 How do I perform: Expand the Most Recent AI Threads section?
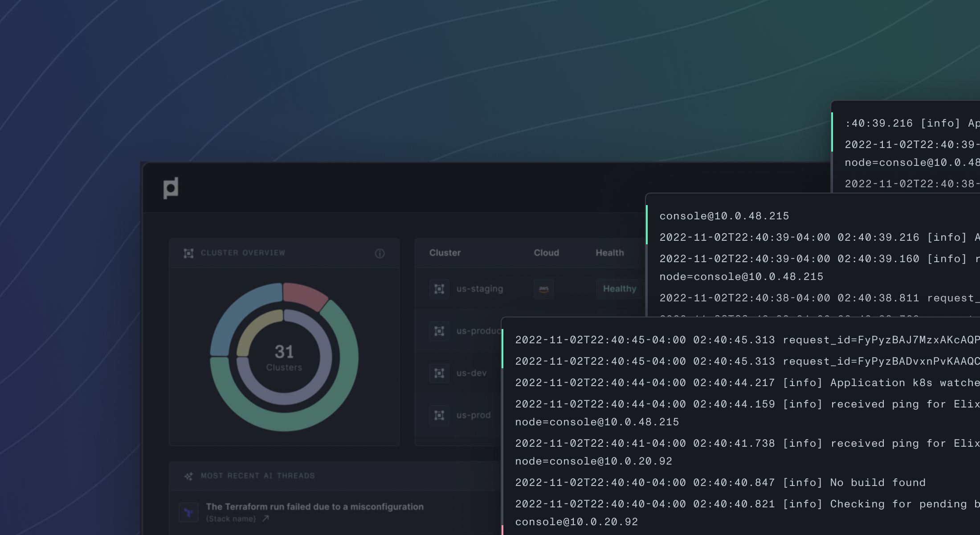(x=257, y=476)
